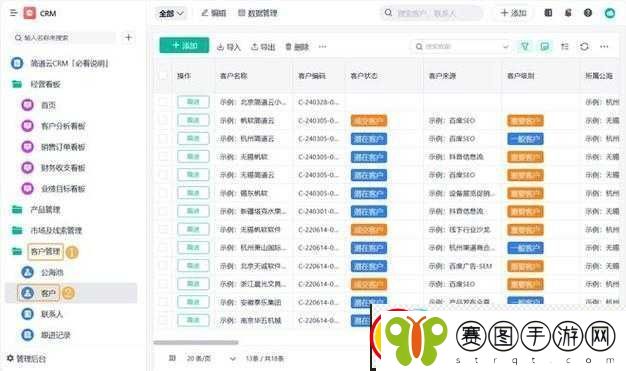Click 编辑 in the top bar
Image resolution: width=626 pixels, height=371 pixels.
tap(214, 13)
